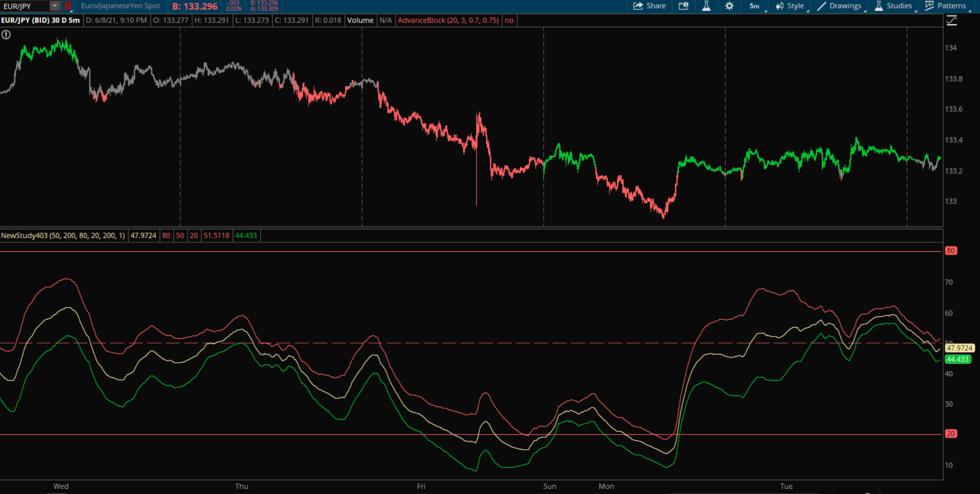Click the Tue label on time axis
Image resolution: width=980 pixels, height=494 pixels.
pyautogui.click(x=786, y=486)
